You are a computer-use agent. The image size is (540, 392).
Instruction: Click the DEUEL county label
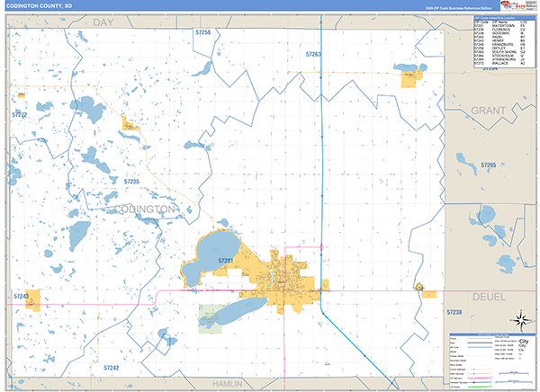pos(491,295)
